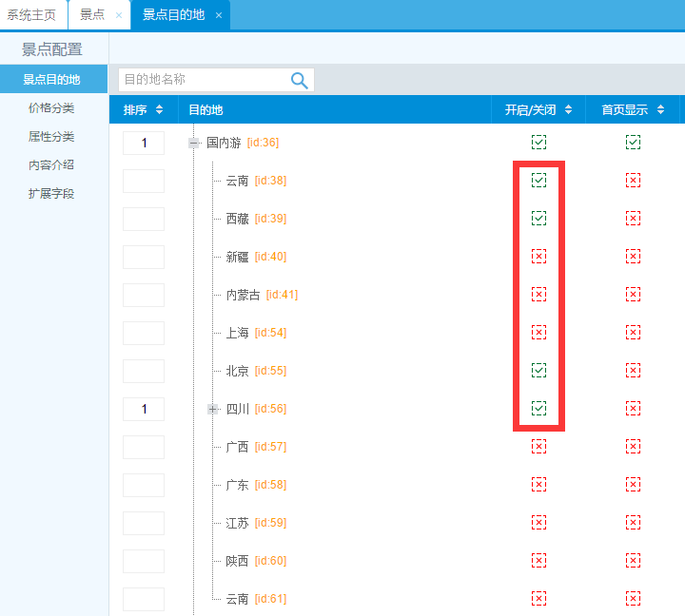The image size is (685, 616).
Task: Go to 扩展字段 sidebar link
Action: click(x=51, y=194)
